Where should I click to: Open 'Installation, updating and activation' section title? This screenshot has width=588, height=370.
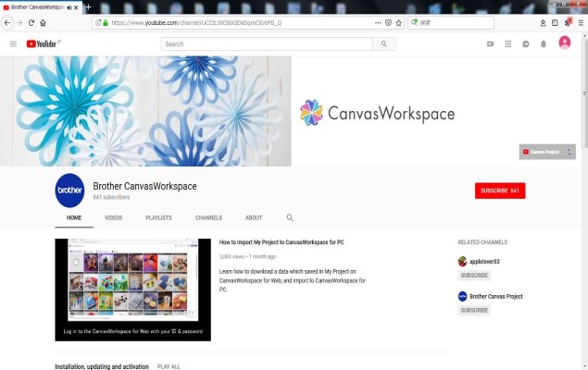102,366
